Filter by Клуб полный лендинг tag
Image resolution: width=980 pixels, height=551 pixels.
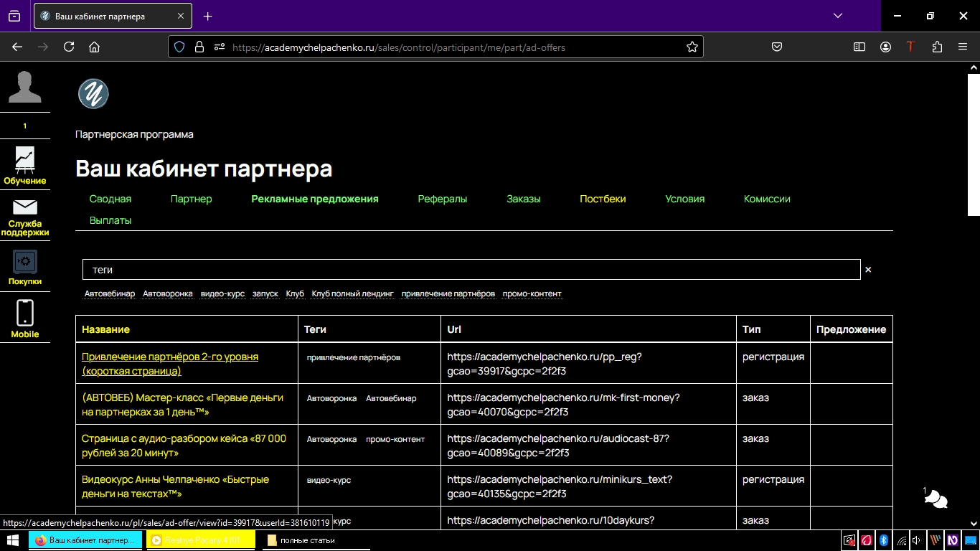tap(353, 293)
